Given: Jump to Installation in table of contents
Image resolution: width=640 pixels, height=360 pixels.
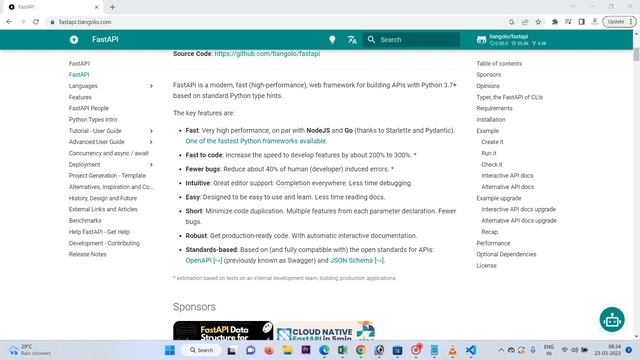Looking at the screenshot, I should 491,120.
